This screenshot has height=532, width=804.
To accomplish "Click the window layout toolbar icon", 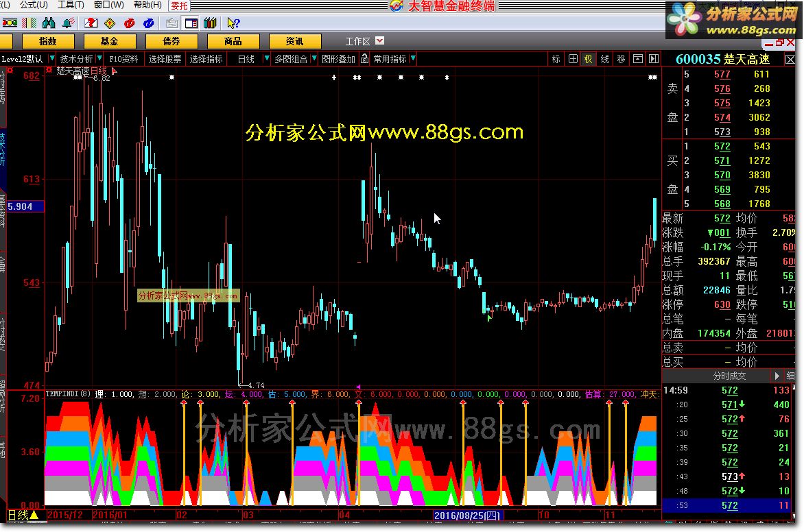I will 191,23.
